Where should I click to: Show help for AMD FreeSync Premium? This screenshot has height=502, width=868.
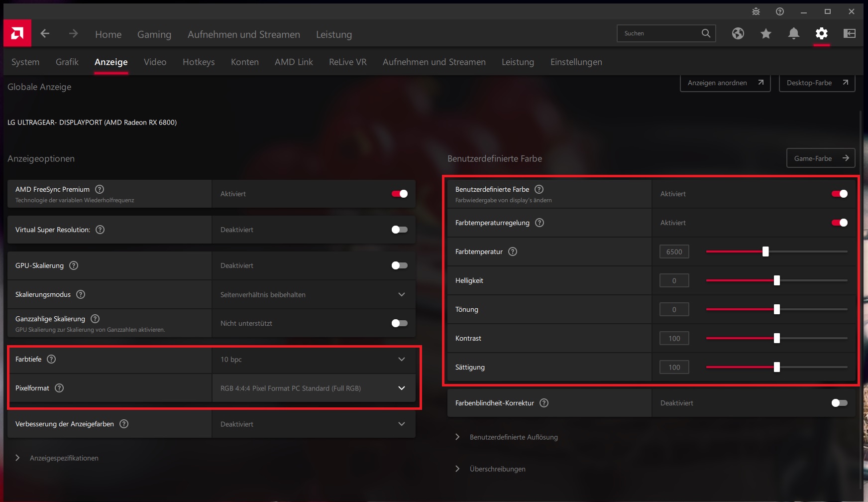click(100, 189)
